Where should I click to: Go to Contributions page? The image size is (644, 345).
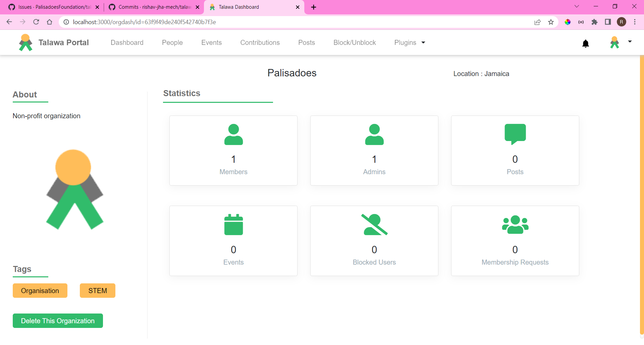click(260, 43)
